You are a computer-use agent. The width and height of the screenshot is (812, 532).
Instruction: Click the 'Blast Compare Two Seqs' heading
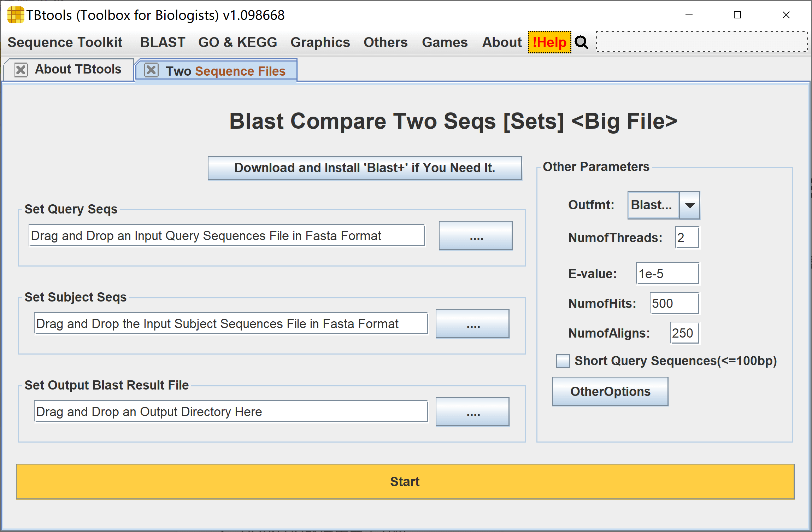click(453, 121)
